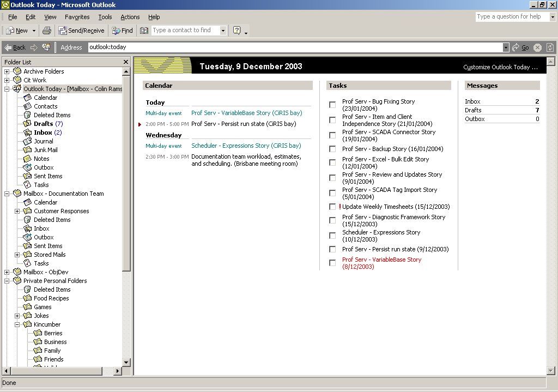
Task: Select the Cit Work folder
Action: click(35, 80)
